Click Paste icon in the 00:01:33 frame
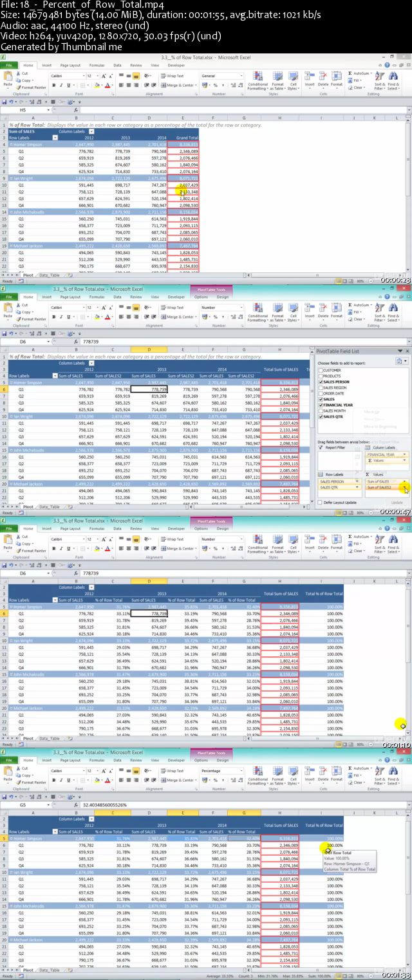 click(x=8, y=772)
